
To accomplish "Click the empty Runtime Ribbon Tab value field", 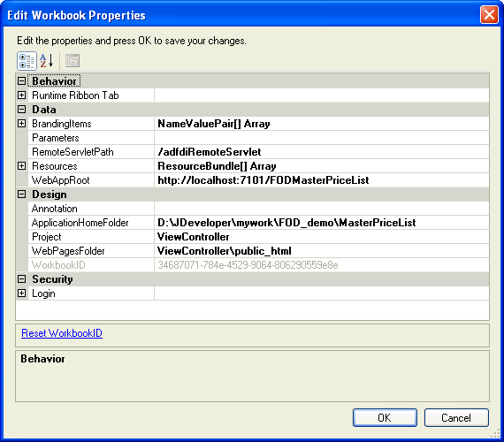I will [x=322, y=95].
